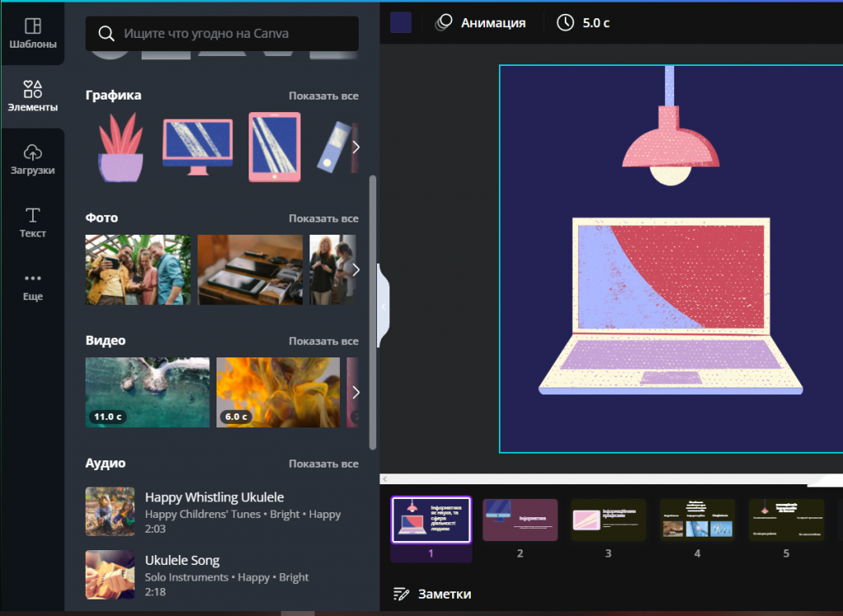
Task: Open the 5.0 с slide duration setting
Action: 583,23
